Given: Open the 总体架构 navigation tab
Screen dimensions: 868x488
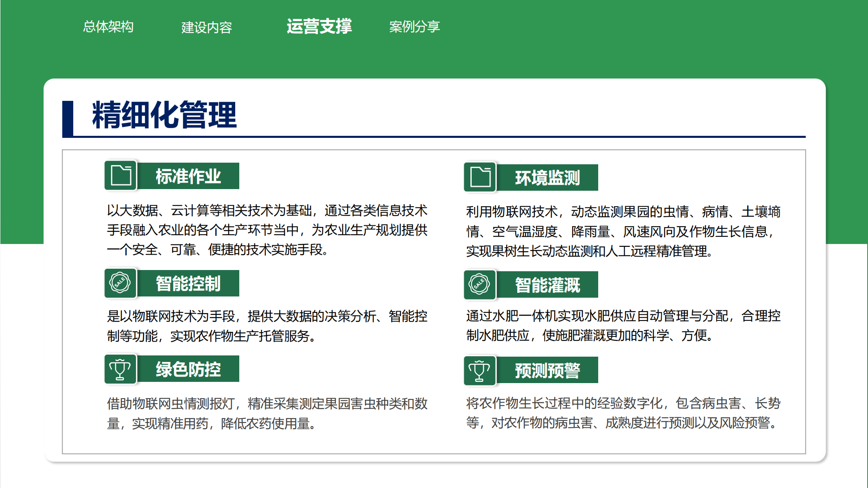Looking at the screenshot, I should (108, 27).
